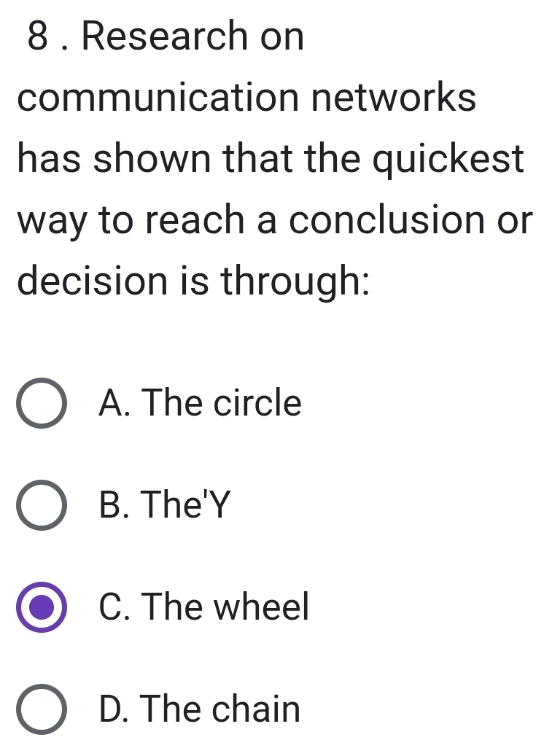Select the radio button for option A
The width and height of the screenshot is (544, 756).
point(42,403)
